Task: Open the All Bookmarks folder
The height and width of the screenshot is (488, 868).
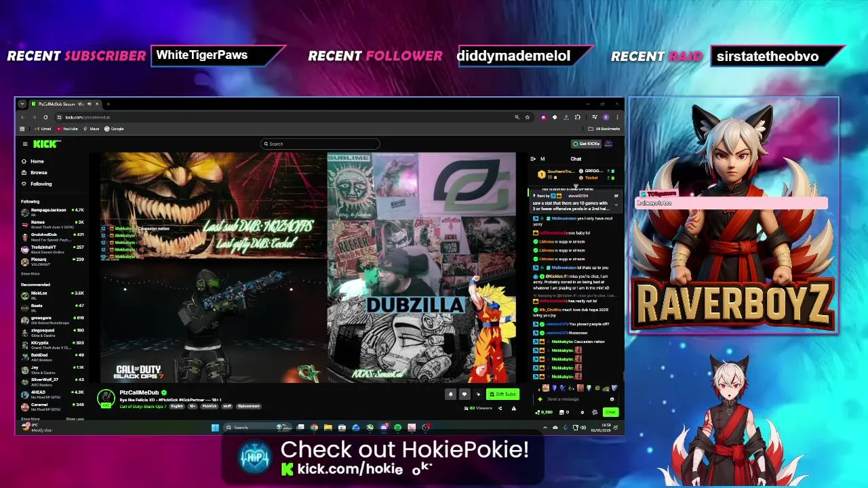Action: click(604, 129)
